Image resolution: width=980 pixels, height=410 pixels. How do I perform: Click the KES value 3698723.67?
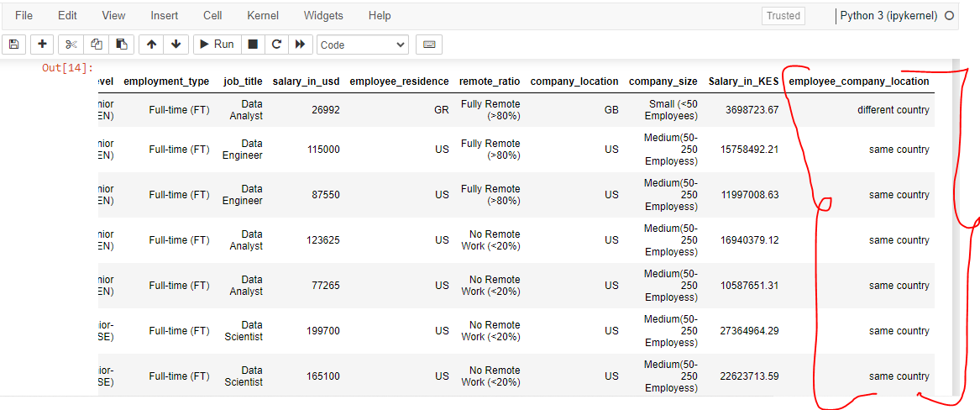(x=752, y=110)
